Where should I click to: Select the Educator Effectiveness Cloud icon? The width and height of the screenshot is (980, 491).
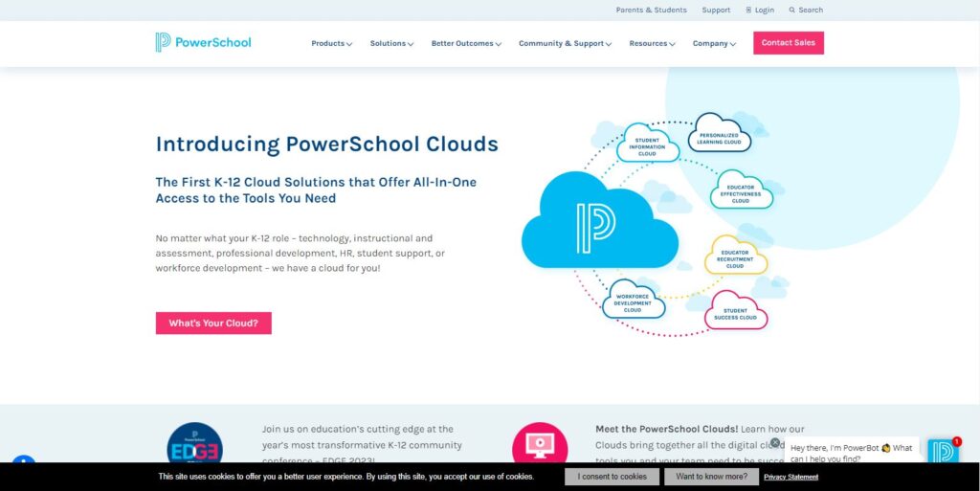pyautogui.click(x=742, y=190)
